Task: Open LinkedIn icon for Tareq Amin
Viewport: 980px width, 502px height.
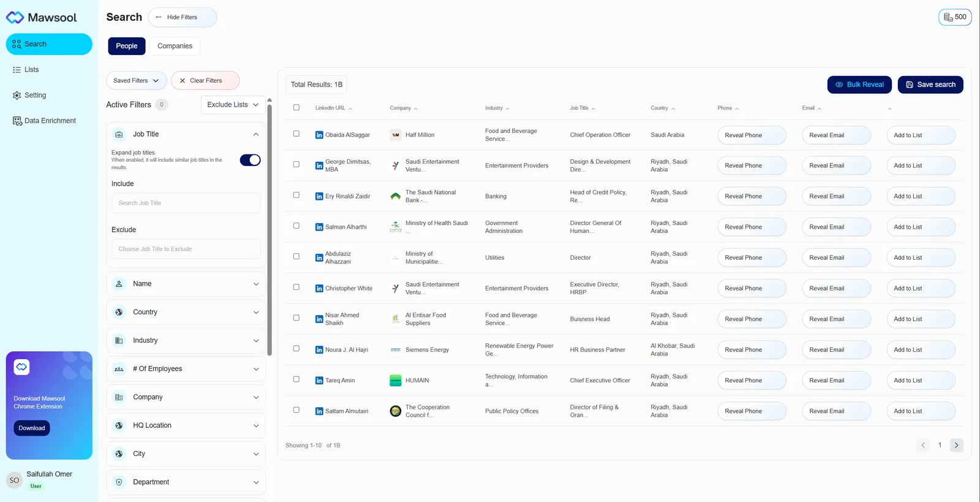Action: click(319, 381)
